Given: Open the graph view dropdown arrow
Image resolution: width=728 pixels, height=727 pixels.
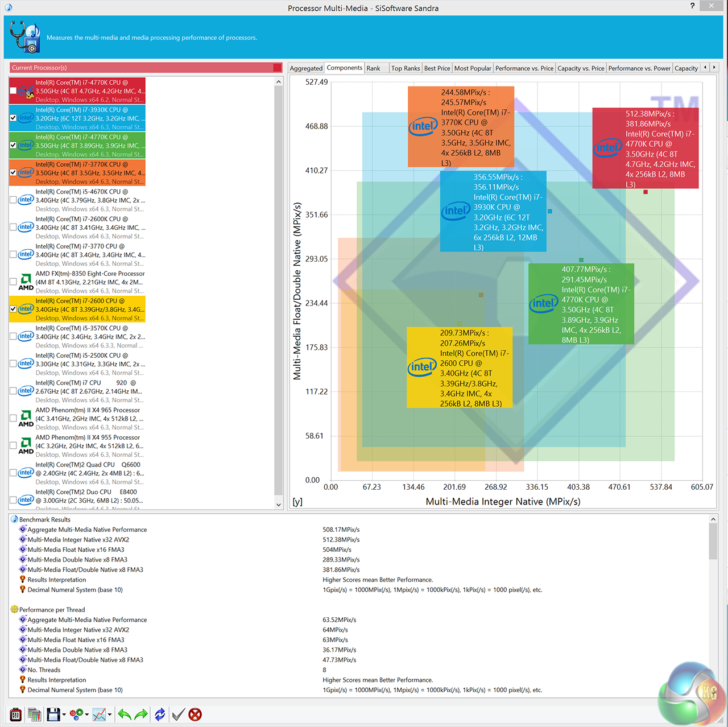Looking at the screenshot, I should point(110,714).
